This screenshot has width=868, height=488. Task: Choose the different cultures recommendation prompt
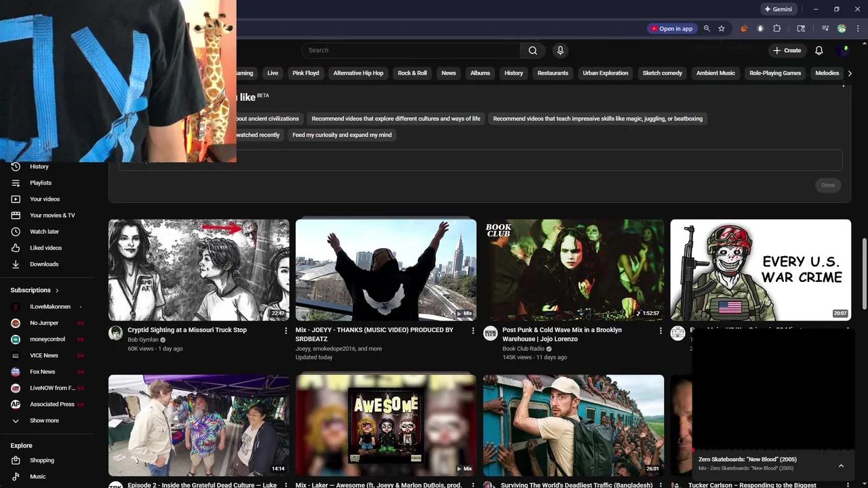tap(396, 119)
